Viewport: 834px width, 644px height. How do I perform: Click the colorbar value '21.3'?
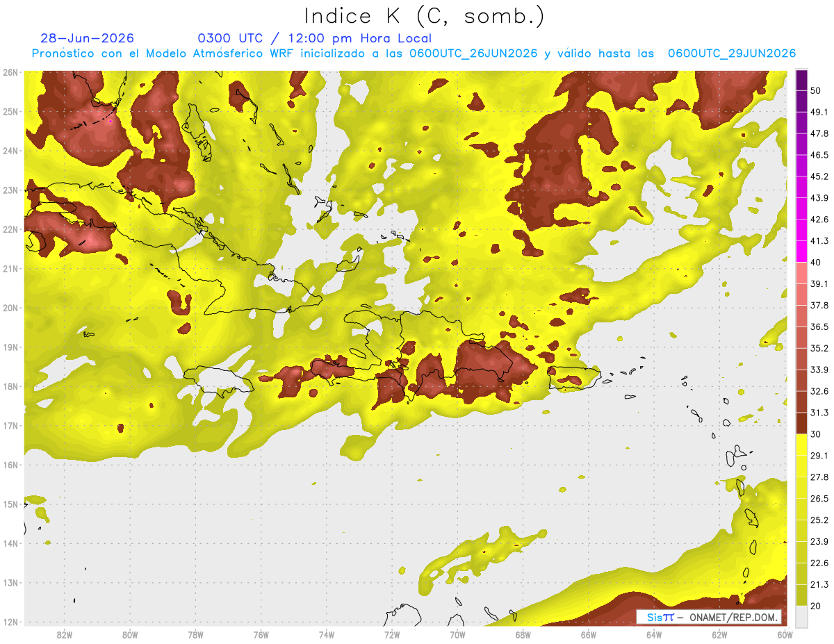(x=819, y=584)
